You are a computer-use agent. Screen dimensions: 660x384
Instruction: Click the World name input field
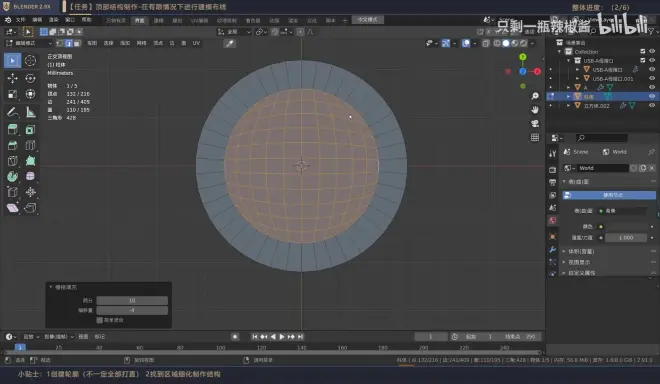(603, 168)
